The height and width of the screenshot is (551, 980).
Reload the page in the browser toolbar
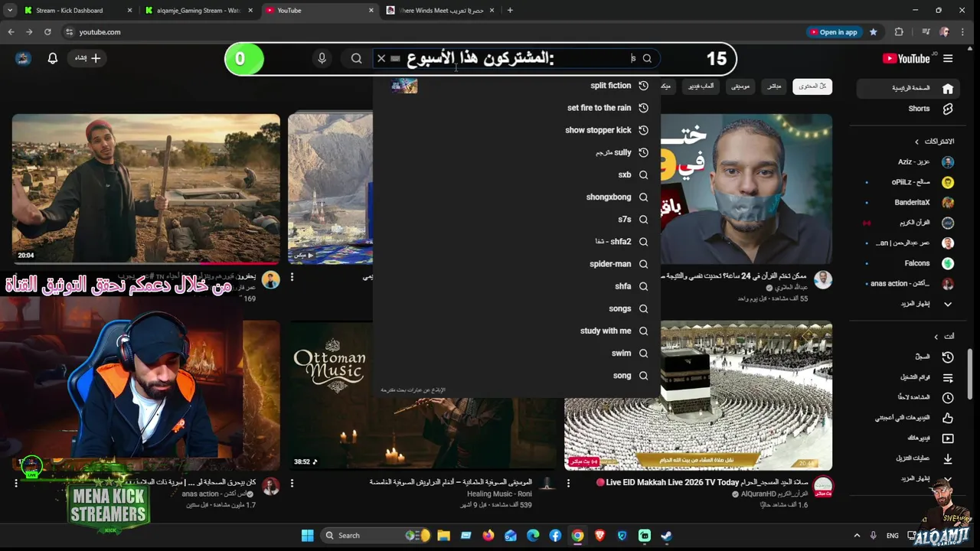(x=47, y=32)
